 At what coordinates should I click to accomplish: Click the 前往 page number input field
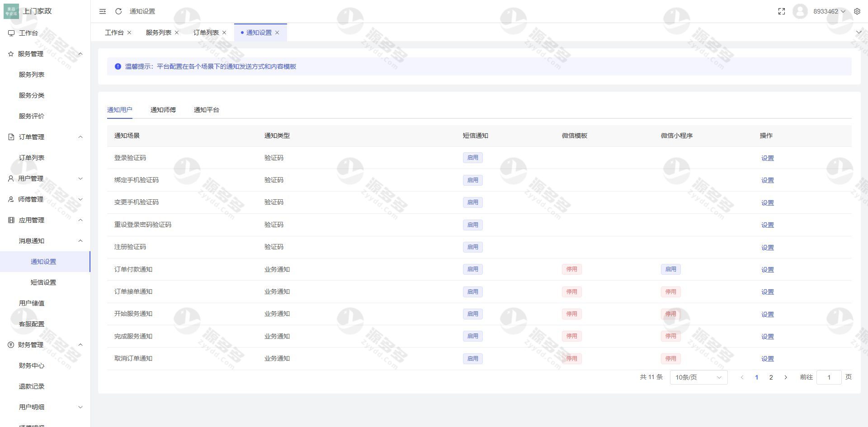click(829, 377)
